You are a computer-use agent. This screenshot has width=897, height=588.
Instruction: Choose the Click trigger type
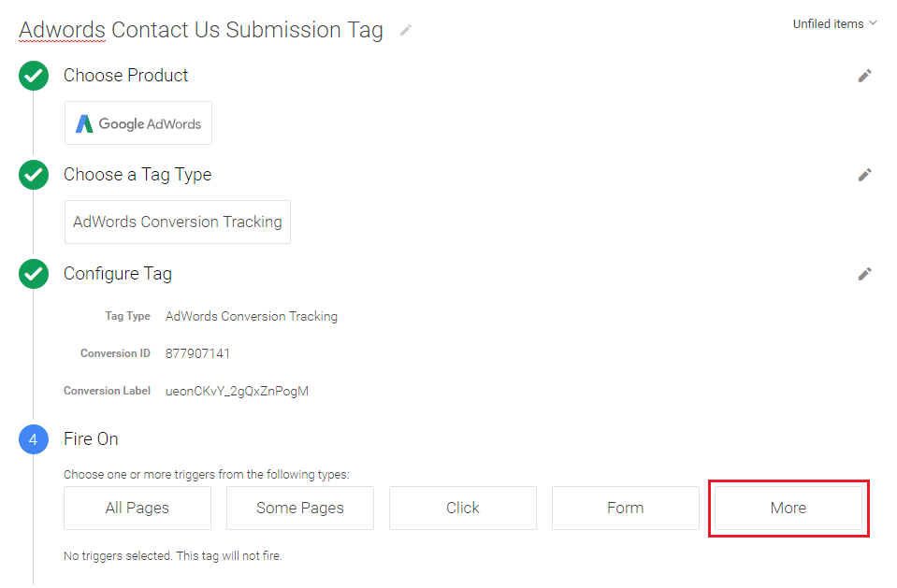(463, 508)
